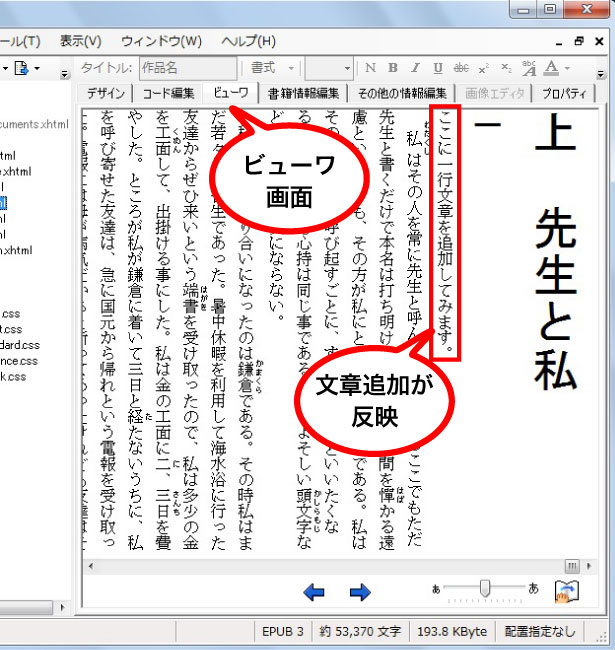This screenshot has width=615, height=650.
Task: Switch to デザイン tab
Action: click(106, 93)
